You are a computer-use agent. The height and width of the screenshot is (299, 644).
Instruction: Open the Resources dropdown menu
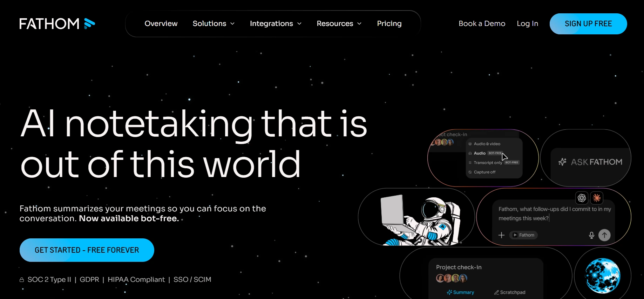[x=339, y=23]
